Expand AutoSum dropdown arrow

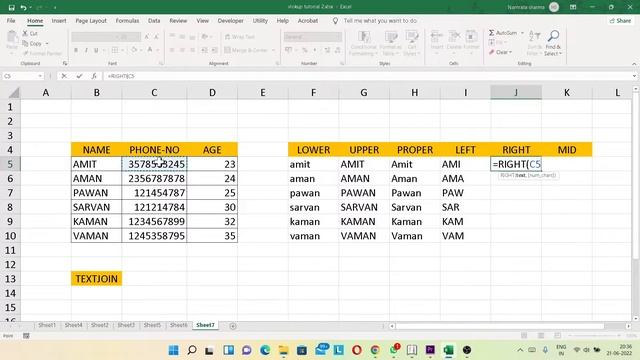[522, 33]
